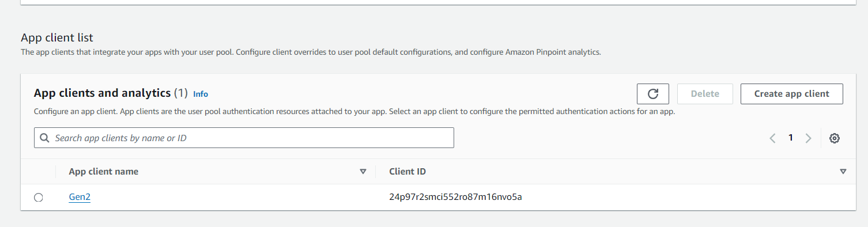Select page number 1 in pagination
The image size is (868, 227).
pos(791,138)
